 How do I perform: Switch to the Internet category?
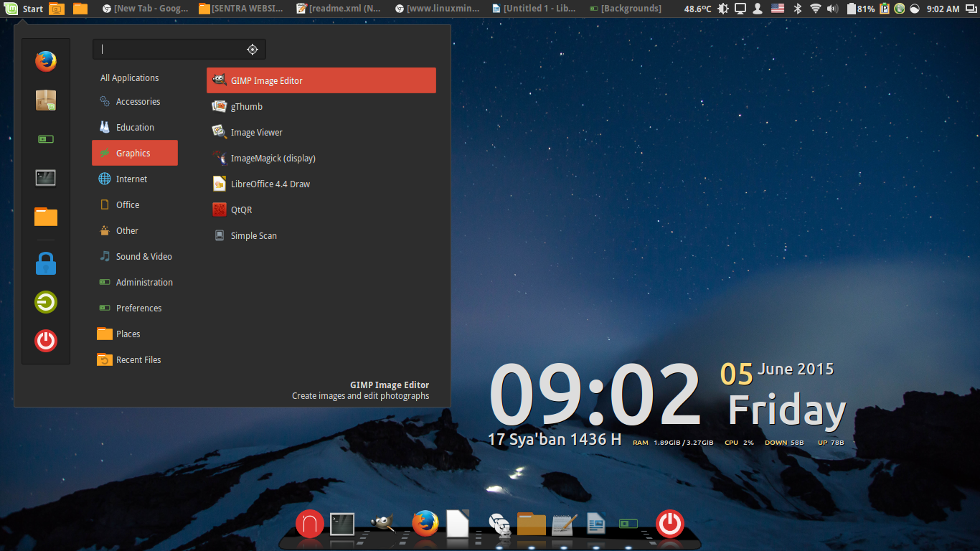point(133,179)
